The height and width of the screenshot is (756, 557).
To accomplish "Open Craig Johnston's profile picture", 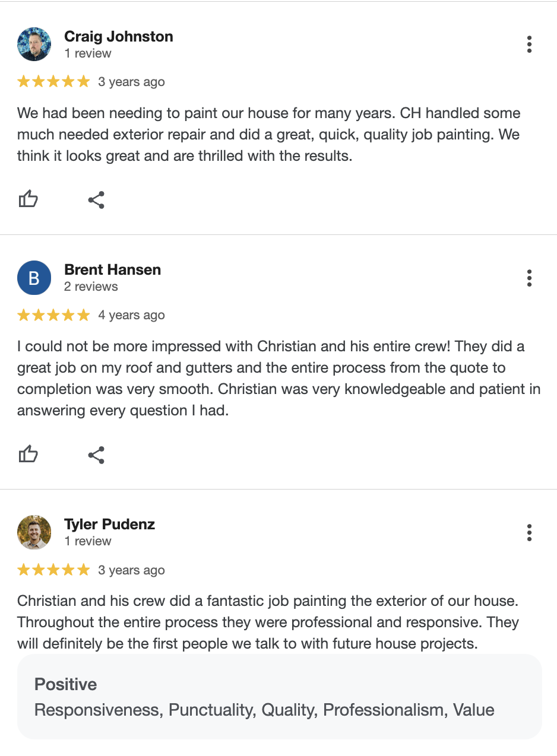I will pyautogui.click(x=34, y=44).
